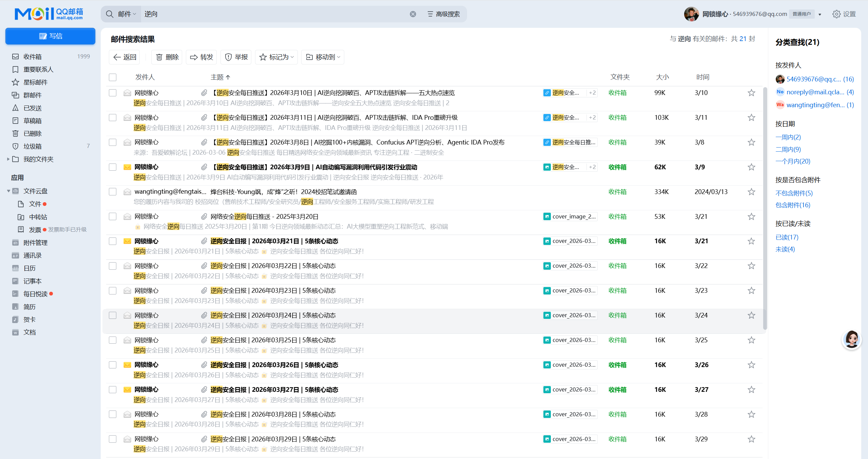Check the wangtingting email checkbox
Image resolution: width=868 pixels, height=459 pixels.
point(113,192)
